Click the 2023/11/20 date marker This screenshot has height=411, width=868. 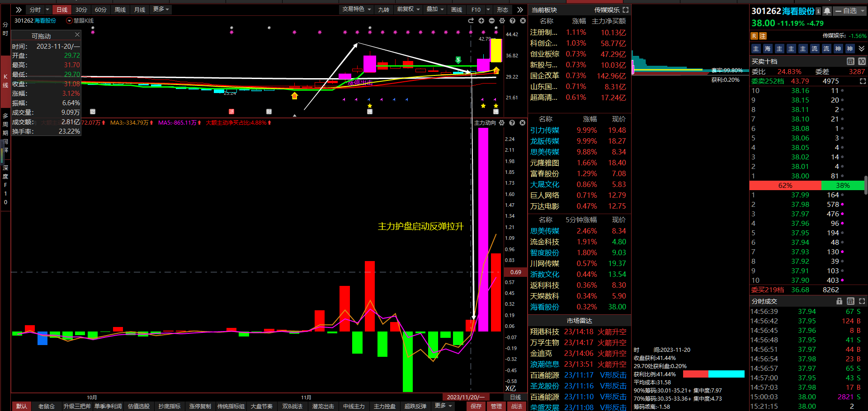[465, 397]
